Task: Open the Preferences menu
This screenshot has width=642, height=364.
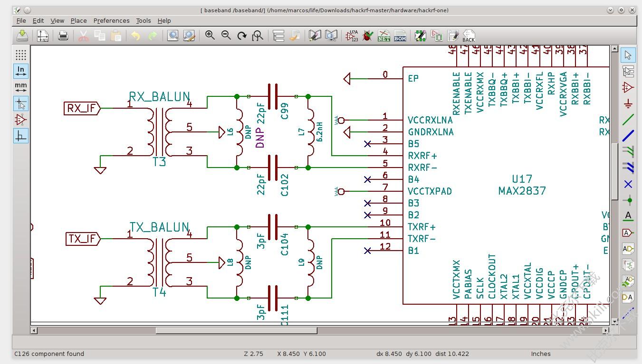Action: (111, 20)
